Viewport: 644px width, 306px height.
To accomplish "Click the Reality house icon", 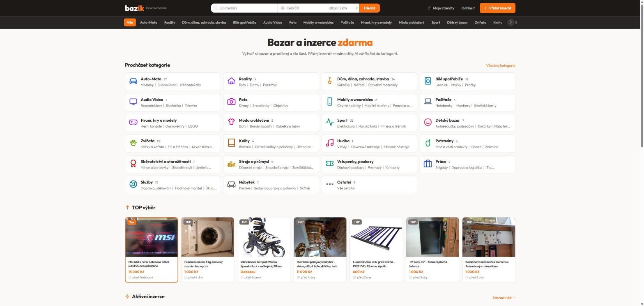I will click(x=231, y=81).
